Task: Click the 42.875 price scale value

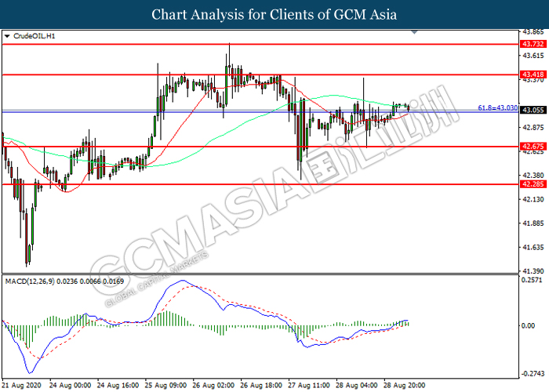Action: point(533,128)
